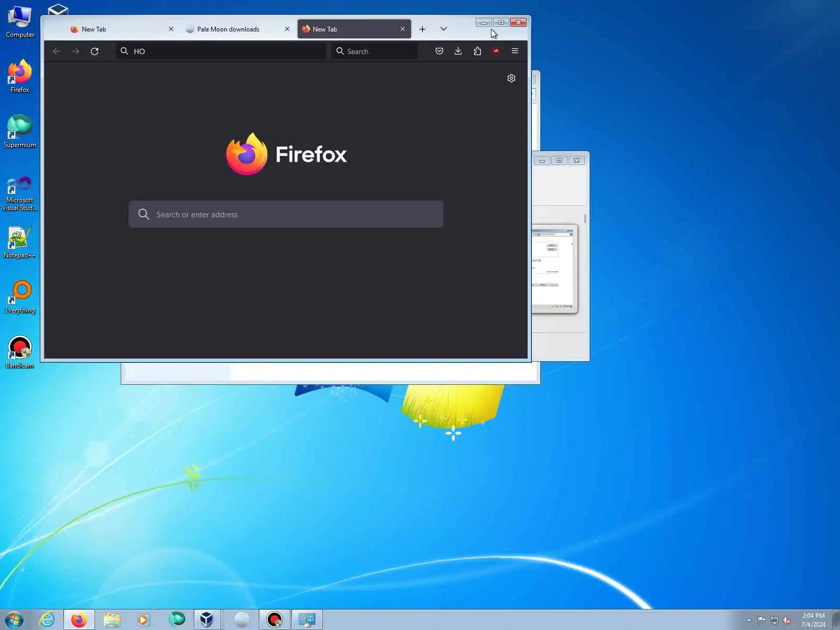Close the first New Tab tab
The image size is (840, 630).
(171, 29)
